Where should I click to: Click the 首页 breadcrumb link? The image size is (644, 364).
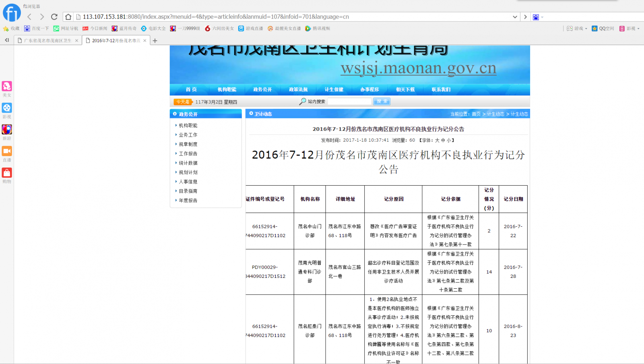pyautogui.click(x=476, y=114)
